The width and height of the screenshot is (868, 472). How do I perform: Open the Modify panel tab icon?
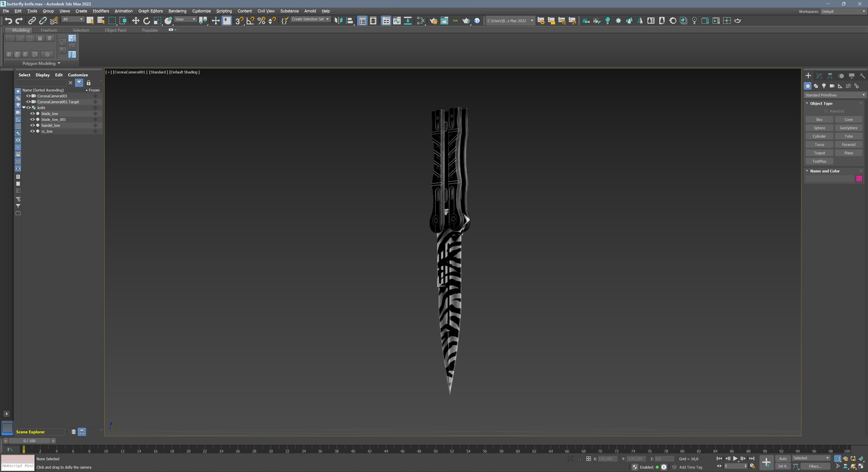819,76
